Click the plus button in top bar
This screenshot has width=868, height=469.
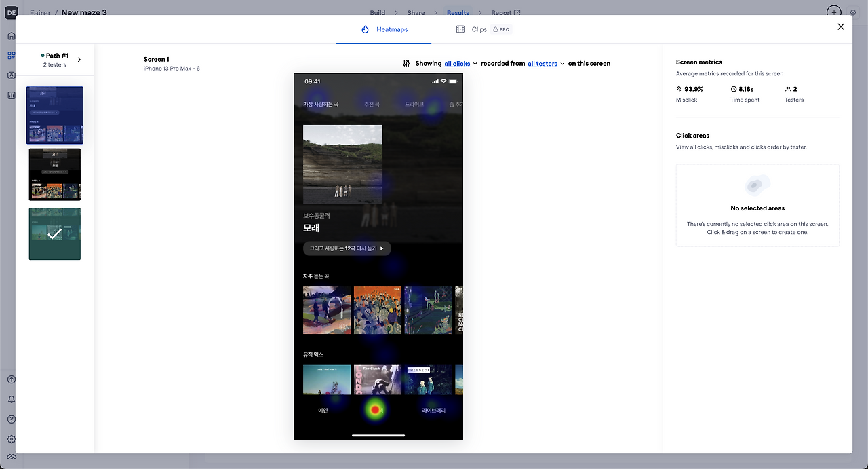tap(833, 12)
